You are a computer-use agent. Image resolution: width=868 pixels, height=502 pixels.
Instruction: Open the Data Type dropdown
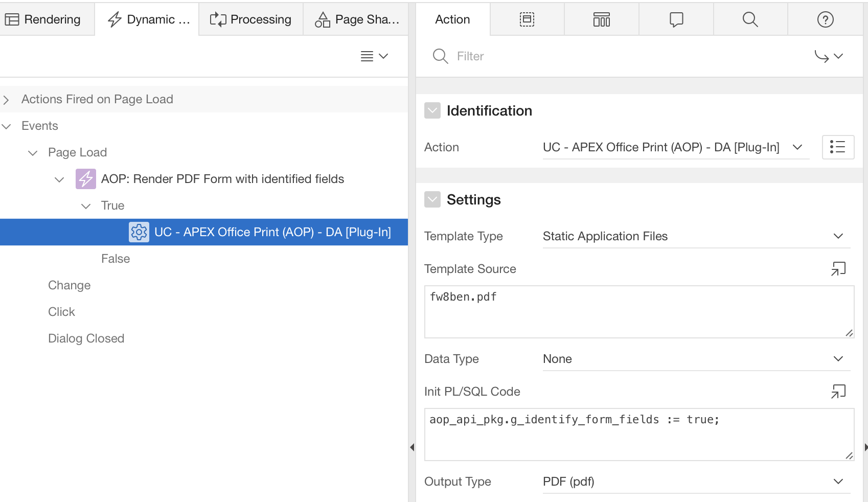pos(696,359)
